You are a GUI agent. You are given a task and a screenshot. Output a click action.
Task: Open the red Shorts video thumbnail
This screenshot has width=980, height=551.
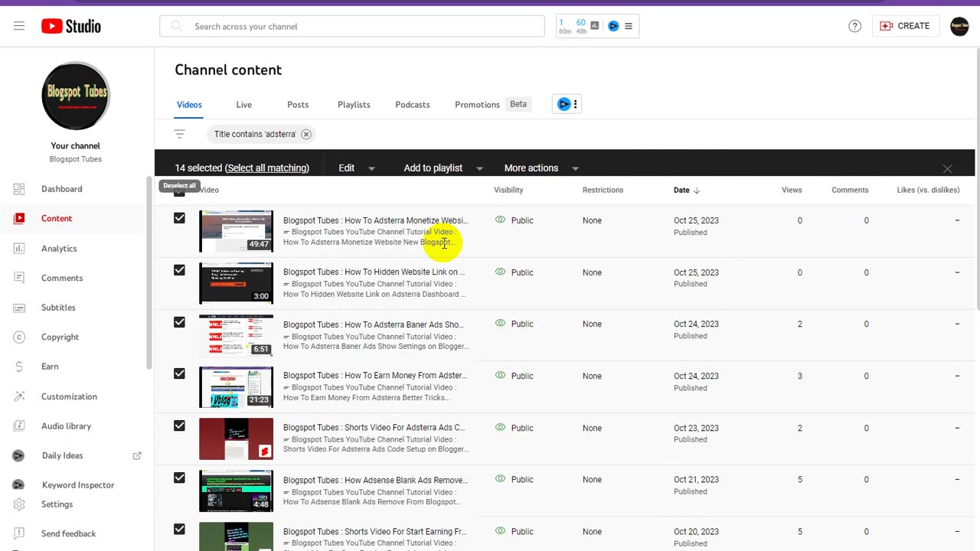click(236, 439)
